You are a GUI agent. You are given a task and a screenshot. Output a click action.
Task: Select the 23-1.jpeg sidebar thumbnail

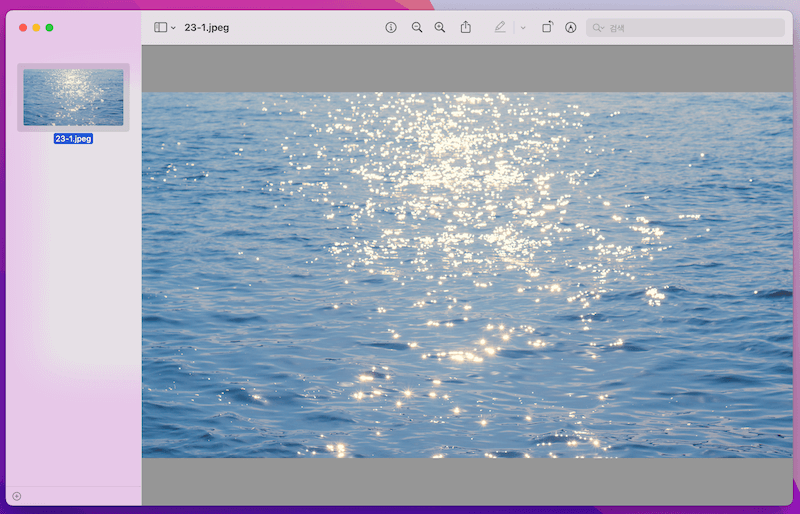pos(73,97)
